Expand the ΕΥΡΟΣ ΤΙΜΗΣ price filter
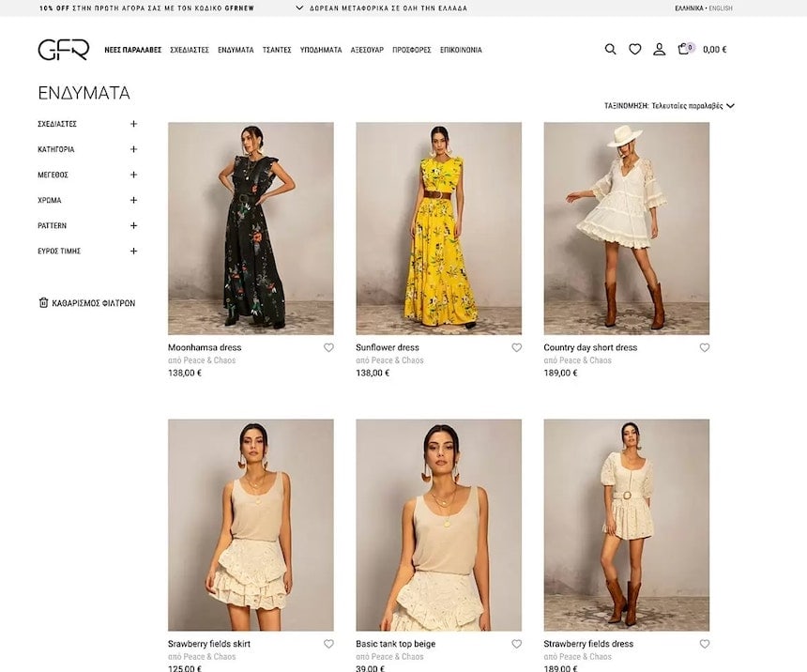 pos(133,252)
